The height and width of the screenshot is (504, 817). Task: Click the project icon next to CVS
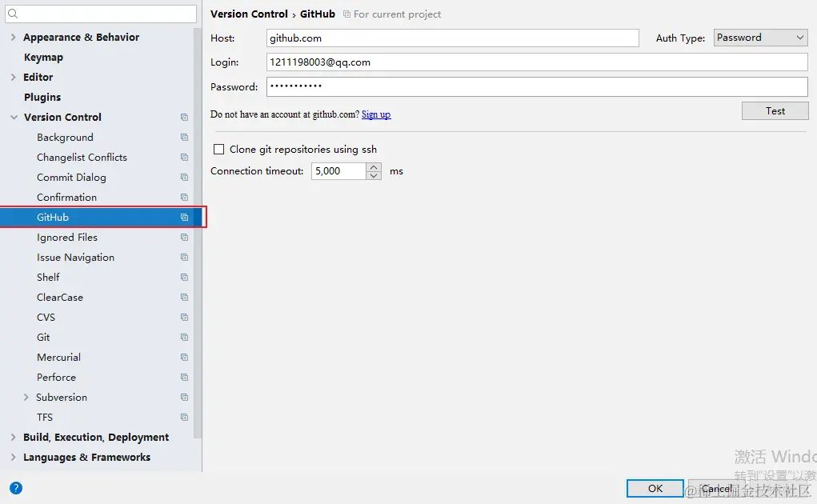(184, 317)
